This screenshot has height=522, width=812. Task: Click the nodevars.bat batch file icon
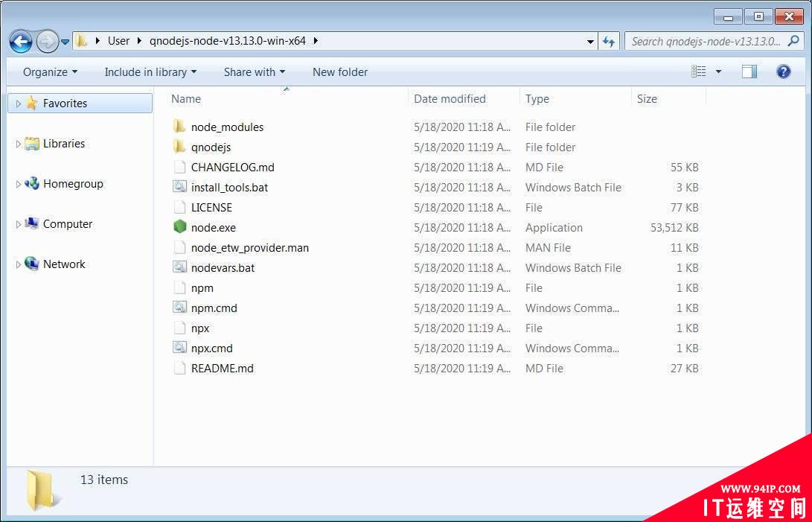pyautogui.click(x=179, y=267)
